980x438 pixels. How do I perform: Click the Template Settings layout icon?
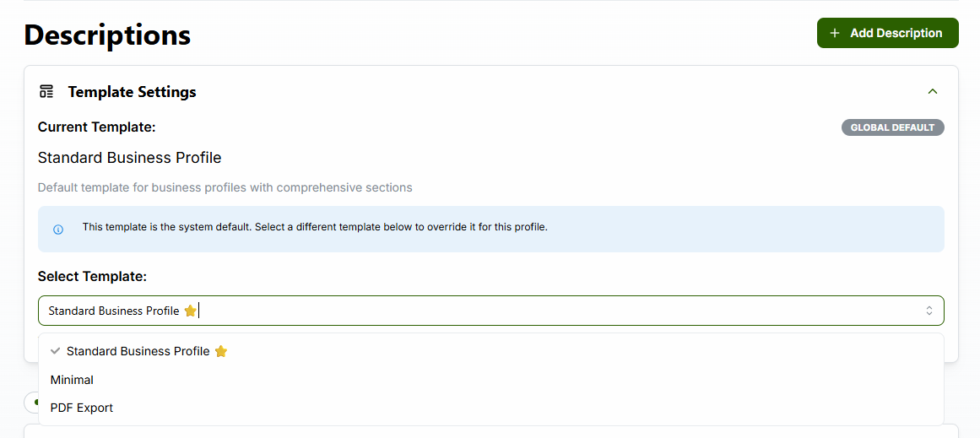coord(47,91)
